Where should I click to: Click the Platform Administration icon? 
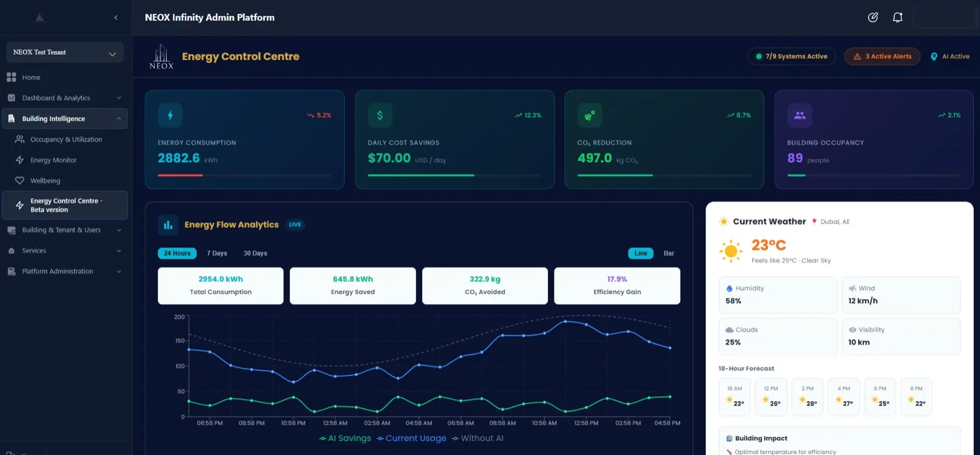11,271
